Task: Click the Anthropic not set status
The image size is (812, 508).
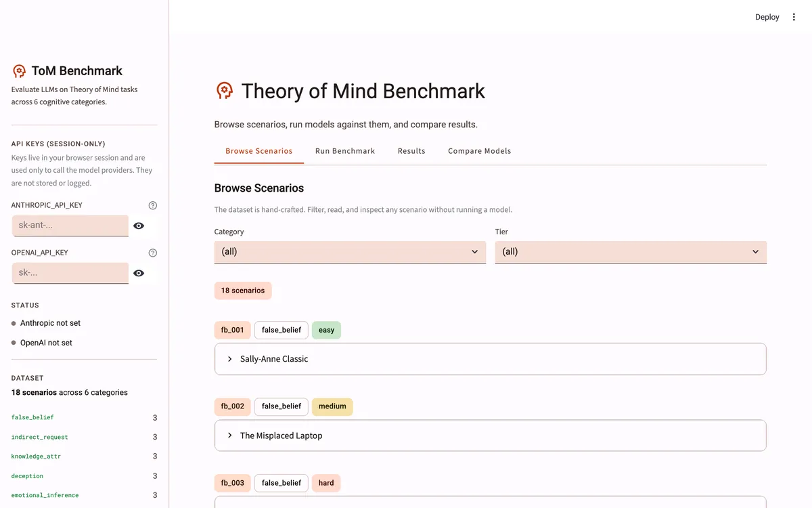Action: point(46,323)
